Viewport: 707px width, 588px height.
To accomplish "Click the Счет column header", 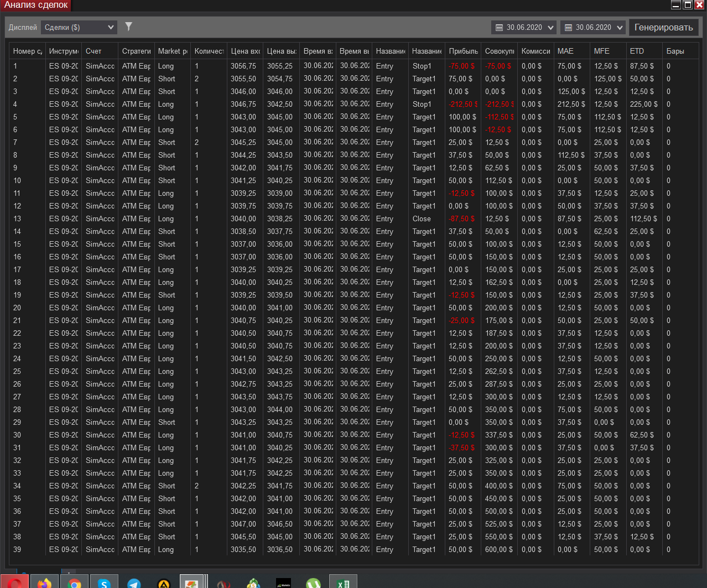I will click(x=100, y=51).
